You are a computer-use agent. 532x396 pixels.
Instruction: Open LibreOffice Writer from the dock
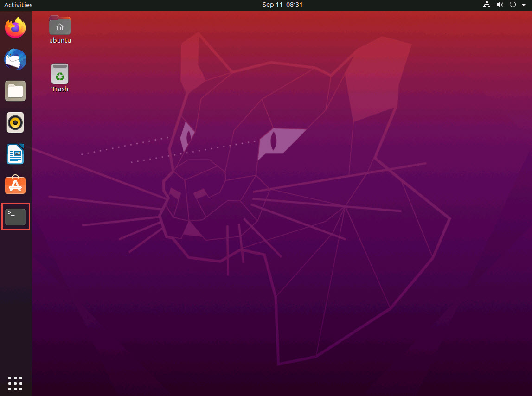15,154
